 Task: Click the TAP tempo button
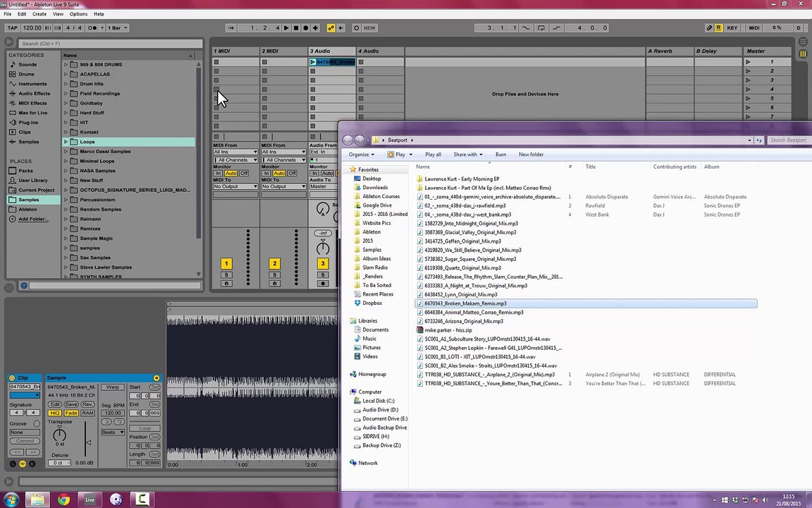(x=13, y=28)
